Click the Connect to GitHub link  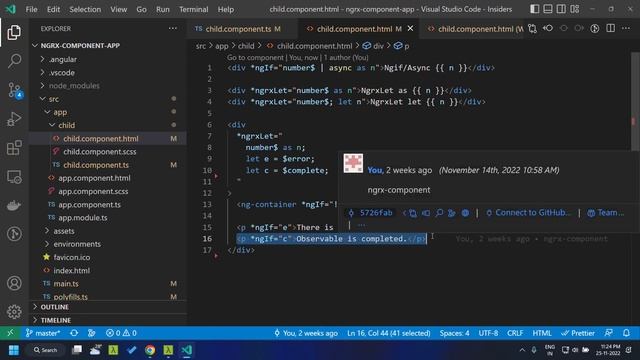(528, 213)
